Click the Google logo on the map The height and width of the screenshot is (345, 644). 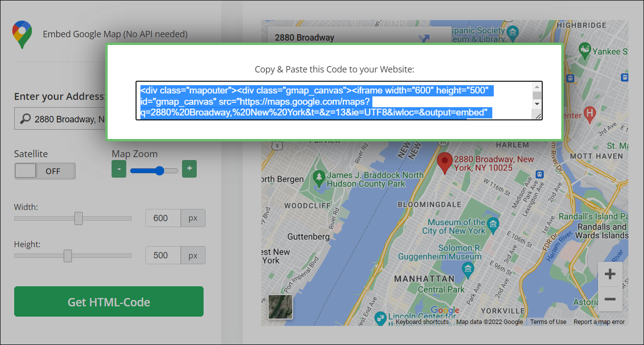(x=445, y=311)
